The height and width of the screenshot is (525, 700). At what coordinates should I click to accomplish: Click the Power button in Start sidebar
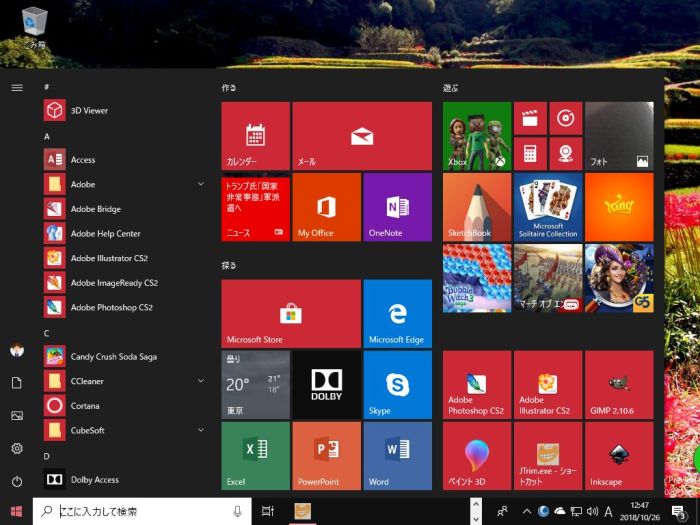(x=17, y=481)
